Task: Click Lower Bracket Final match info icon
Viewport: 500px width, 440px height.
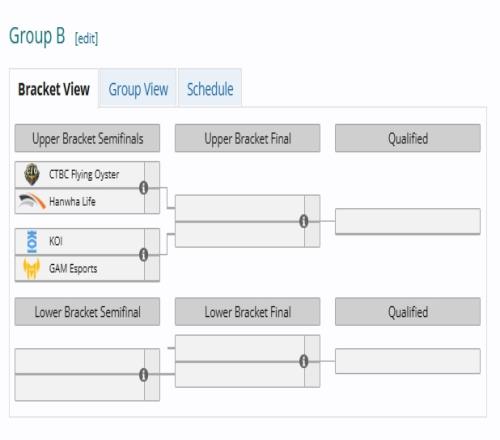Action: tap(304, 361)
